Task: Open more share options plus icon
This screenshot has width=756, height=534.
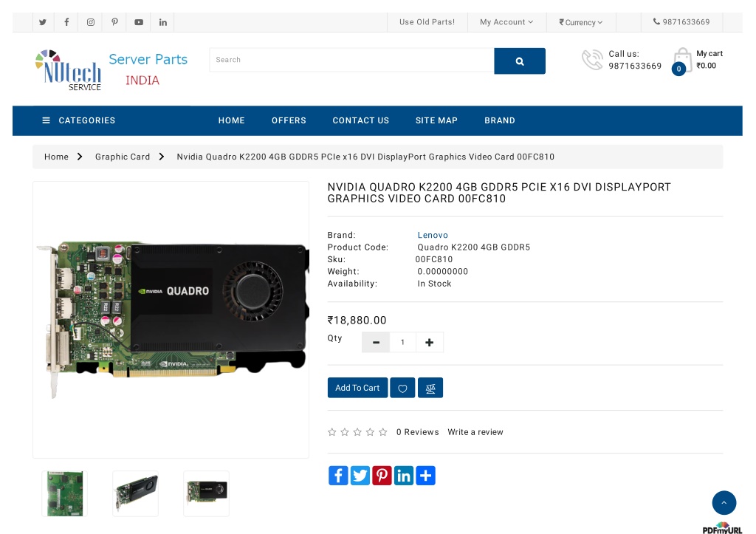Action: tap(426, 476)
